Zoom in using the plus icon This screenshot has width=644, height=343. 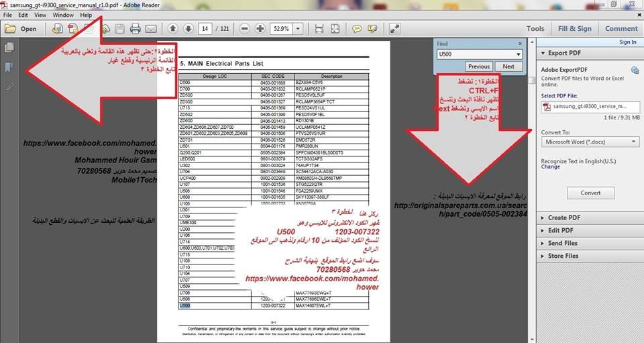pyautogui.click(x=260, y=29)
